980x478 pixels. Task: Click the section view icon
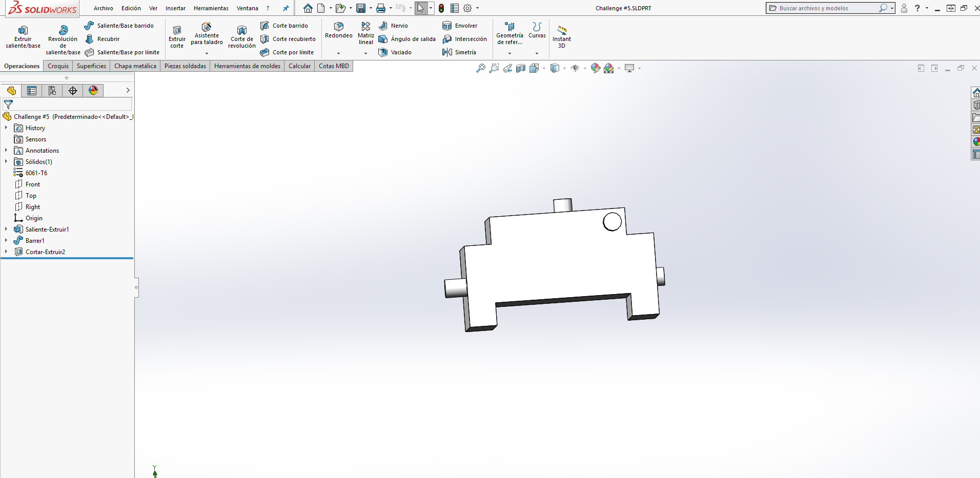(x=521, y=68)
